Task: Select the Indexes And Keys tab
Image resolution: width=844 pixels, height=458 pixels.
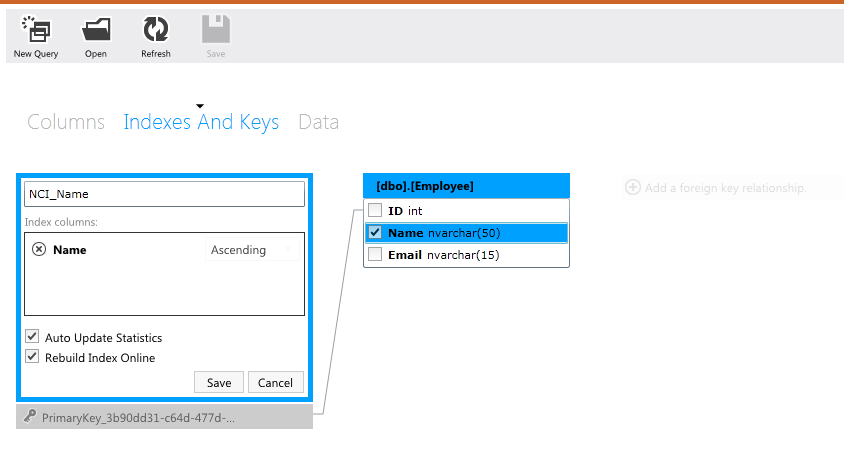Action: click(201, 122)
